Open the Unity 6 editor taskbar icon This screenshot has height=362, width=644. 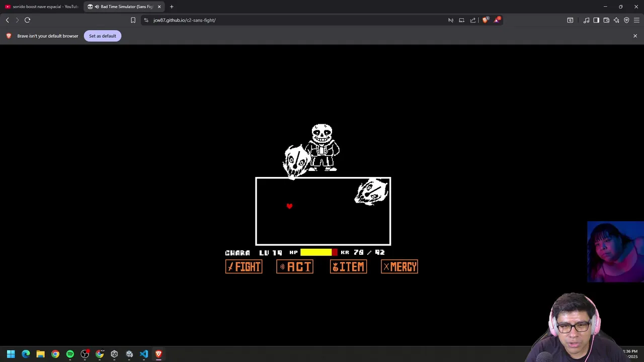coord(129,354)
